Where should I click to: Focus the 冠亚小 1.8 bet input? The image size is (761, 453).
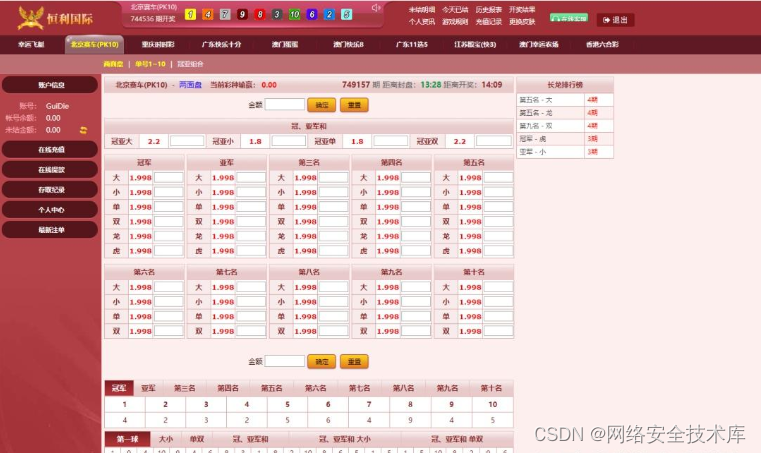pyautogui.click(x=288, y=141)
